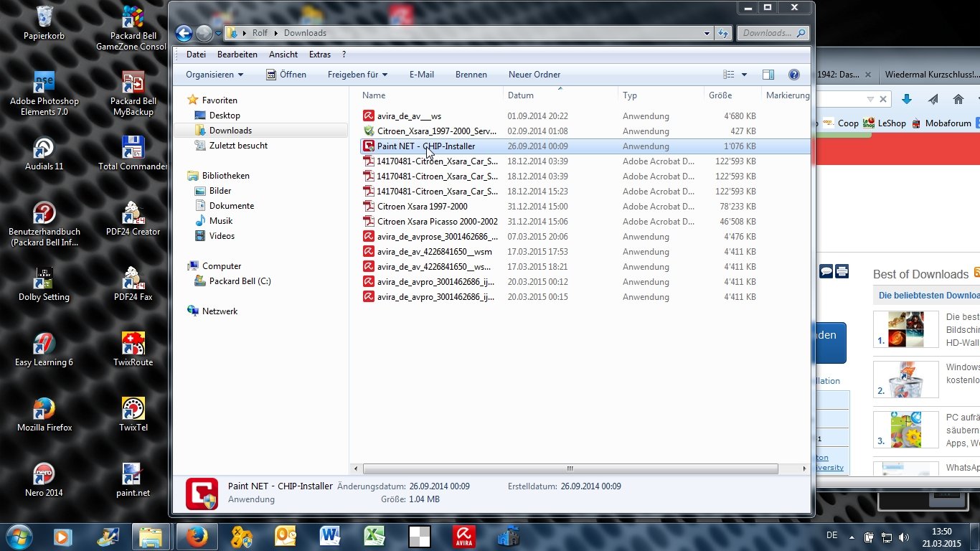Click the Öffnen toolbar button
980x551 pixels.
pos(286,75)
